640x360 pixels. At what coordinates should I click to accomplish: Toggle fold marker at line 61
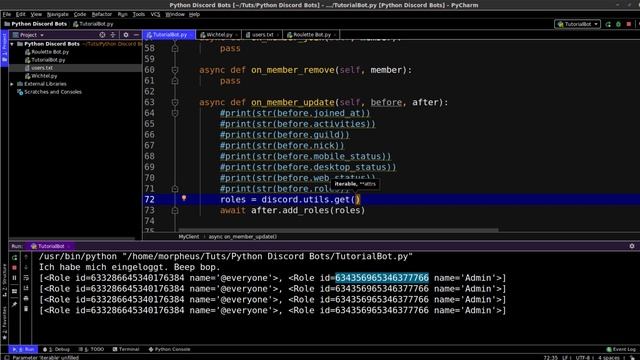tap(175, 81)
